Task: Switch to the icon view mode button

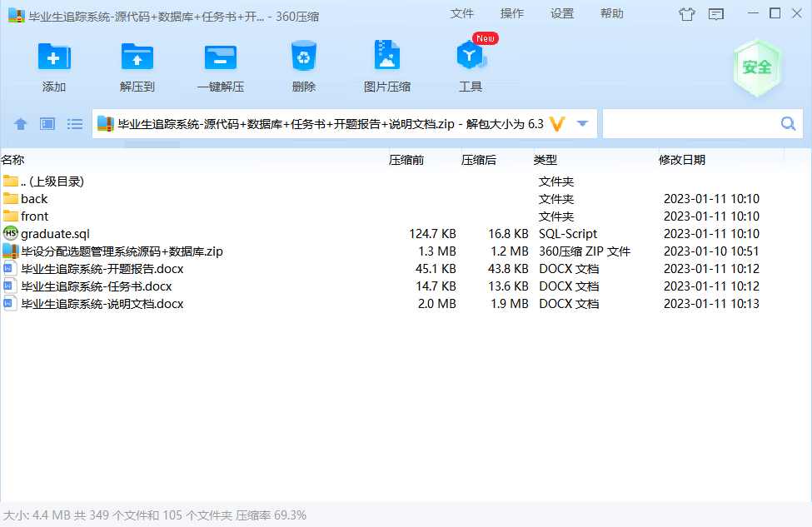Action: [47, 124]
